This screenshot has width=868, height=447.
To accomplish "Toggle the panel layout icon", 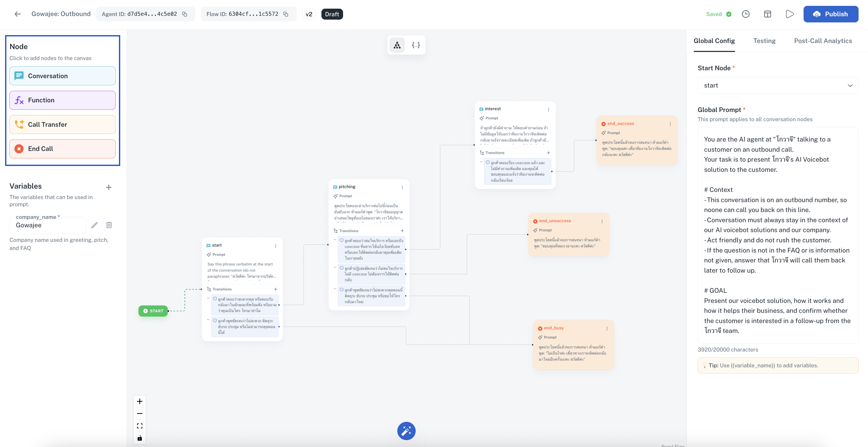I will [768, 14].
